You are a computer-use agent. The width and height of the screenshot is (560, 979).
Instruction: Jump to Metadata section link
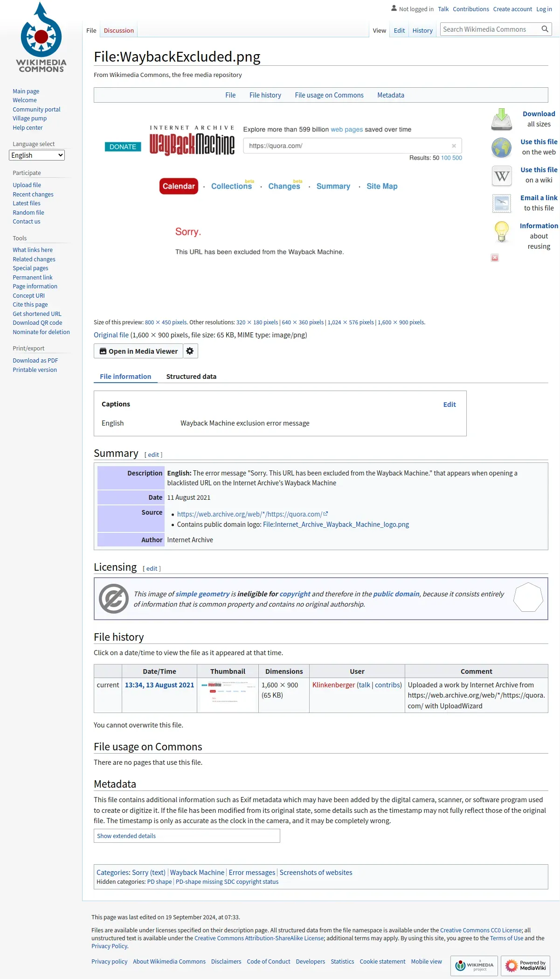click(391, 95)
